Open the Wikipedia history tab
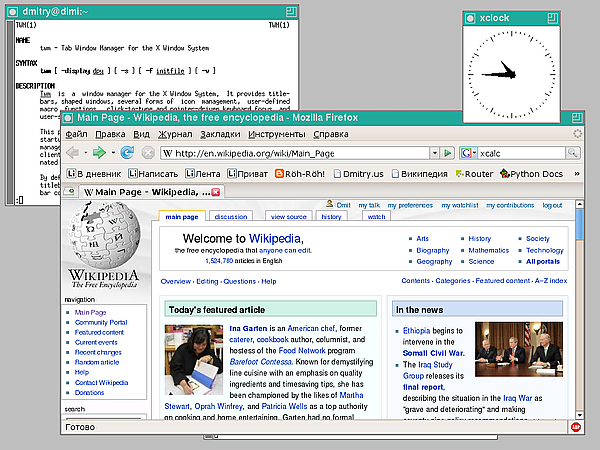This screenshot has height=450, width=600. tap(331, 217)
